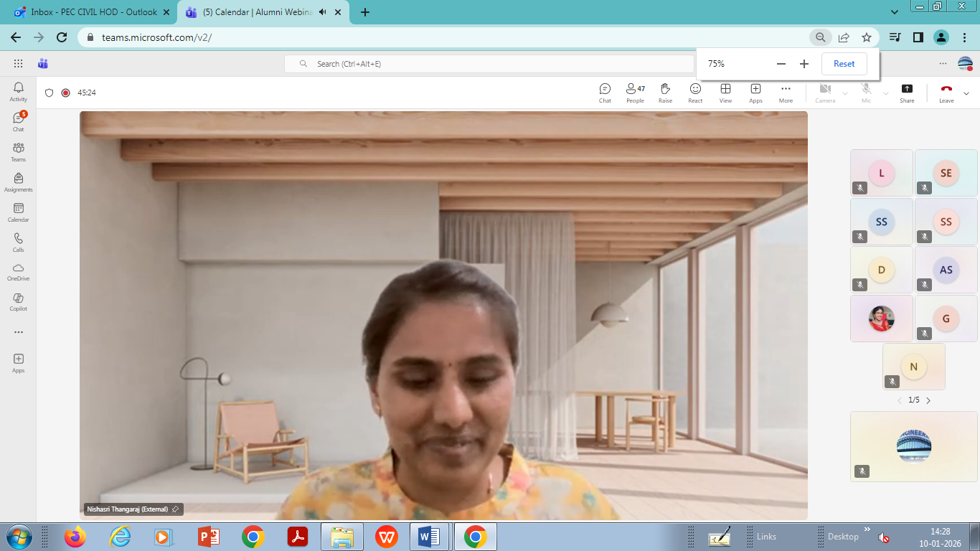Viewport: 980px width, 551px height.
Task: Expand the Leave options arrow
Action: pyautogui.click(x=966, y=93)
